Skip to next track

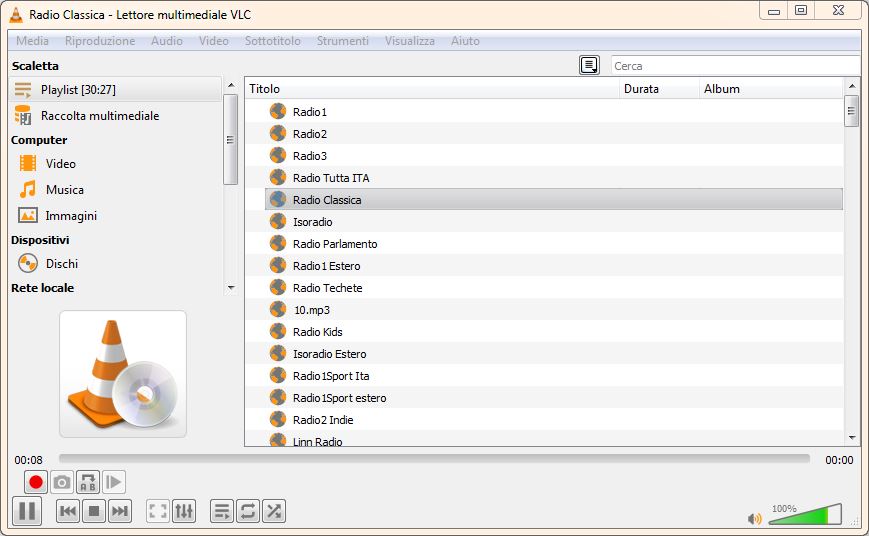tap(120, 511)
